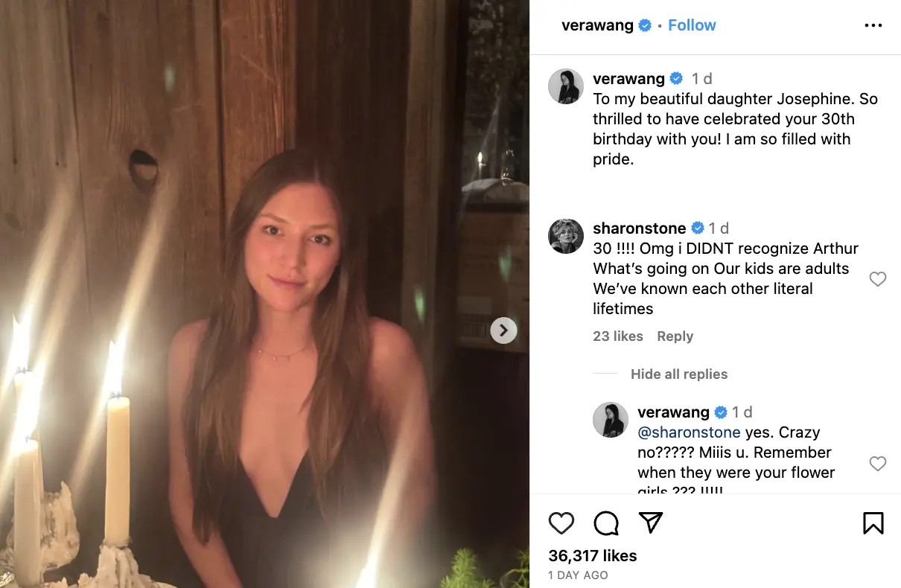Click the birthday photo of Josephine
This screenshot has width=901, height=588.
coord(264,294)
